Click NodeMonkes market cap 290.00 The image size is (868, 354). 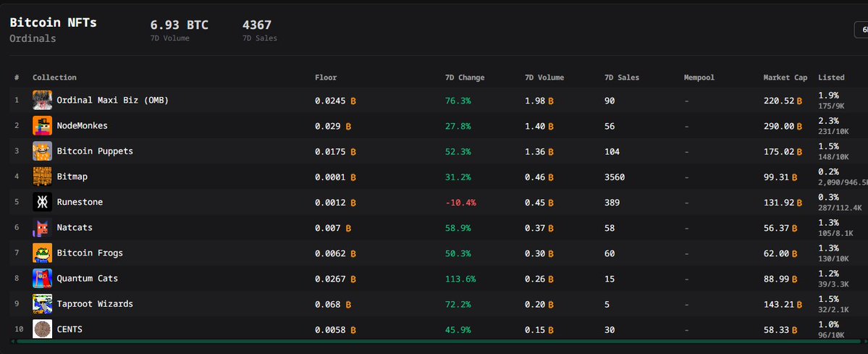pyautogui.click(x=779, y=126)
